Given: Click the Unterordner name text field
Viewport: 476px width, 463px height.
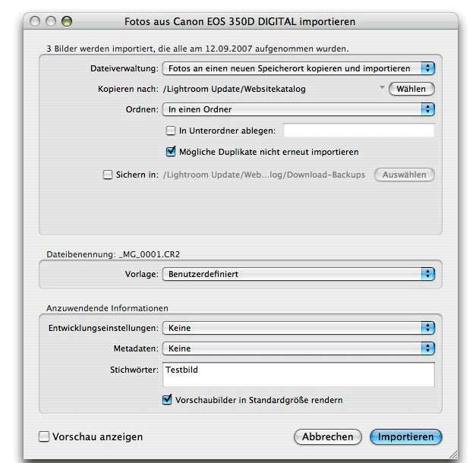Looking at the screenshot, I should [x=359, y=131].
